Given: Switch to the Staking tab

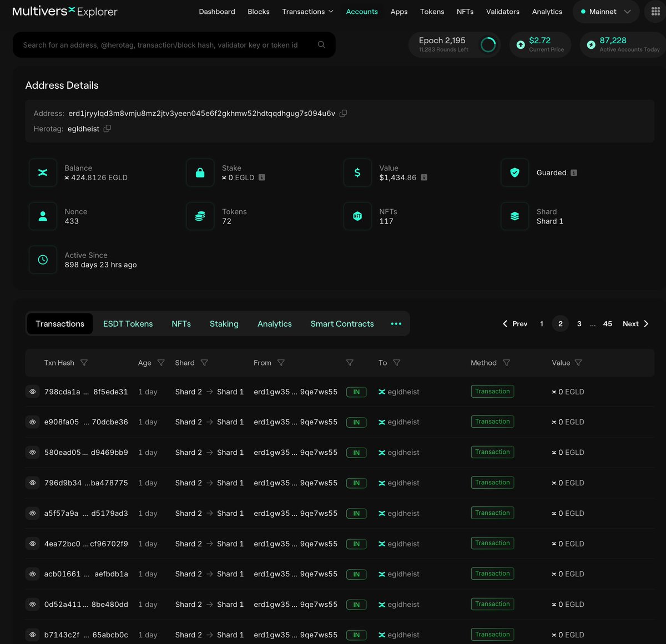Looking at the screenshot, I should (224, 324).
